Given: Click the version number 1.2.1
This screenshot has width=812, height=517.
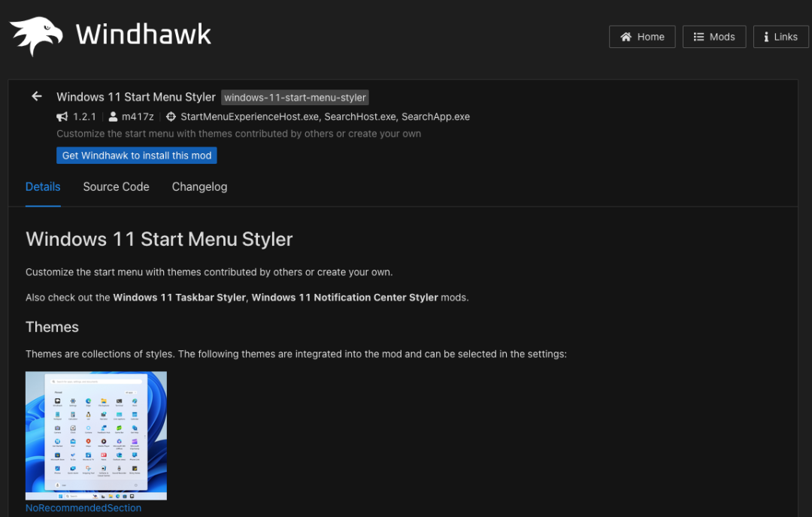Looking at the screenshot, I should coord(85,116).
